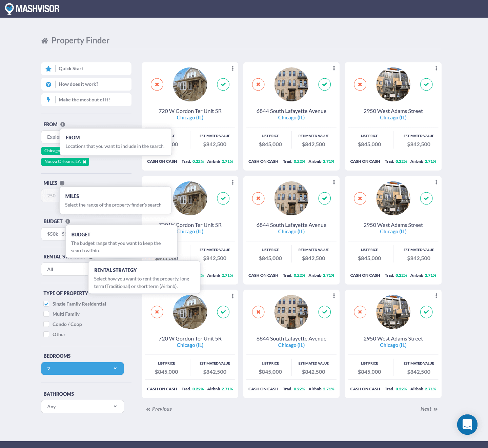
Task: Click the Mashvisor logo in the header
Action: click(x=32, y=8)
